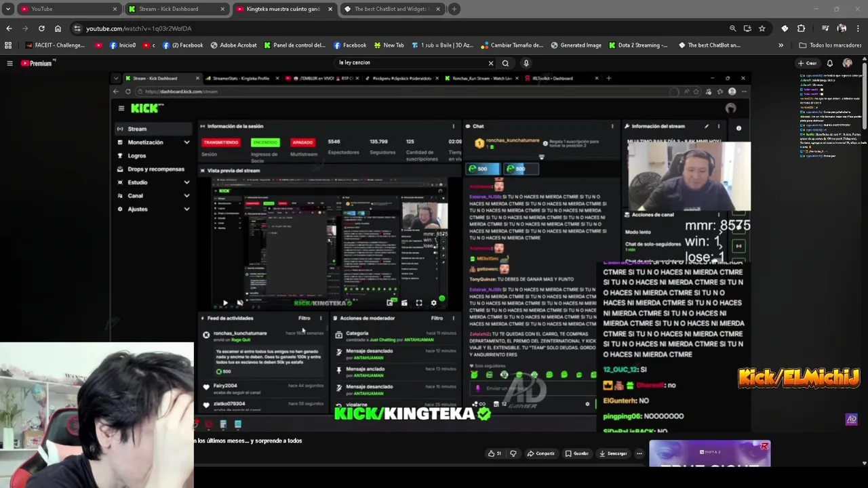The height and width of the screenshot is (488, 868).
Task: Click the ENCENDIDO partner income badge
Action: coord(265,142)
